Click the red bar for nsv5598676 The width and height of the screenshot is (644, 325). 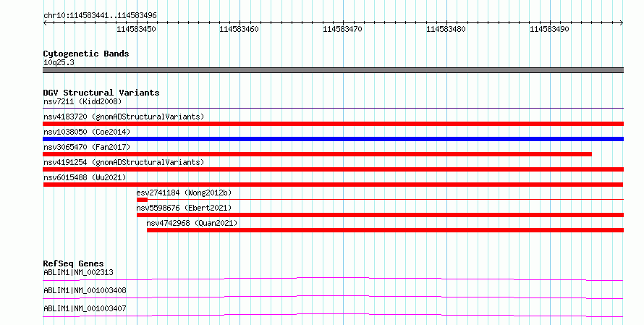(380, 215)
